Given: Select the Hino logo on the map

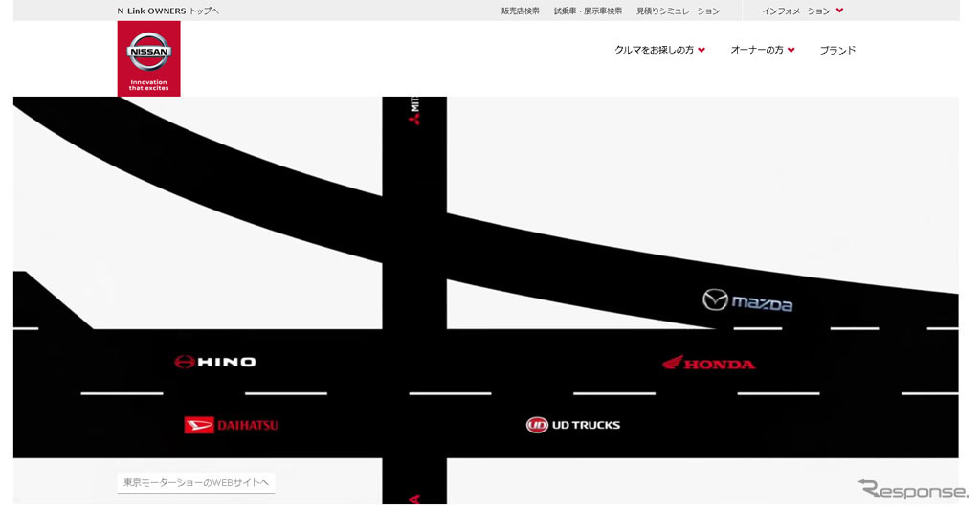Looking at the screenshot, I should point(215,362).
